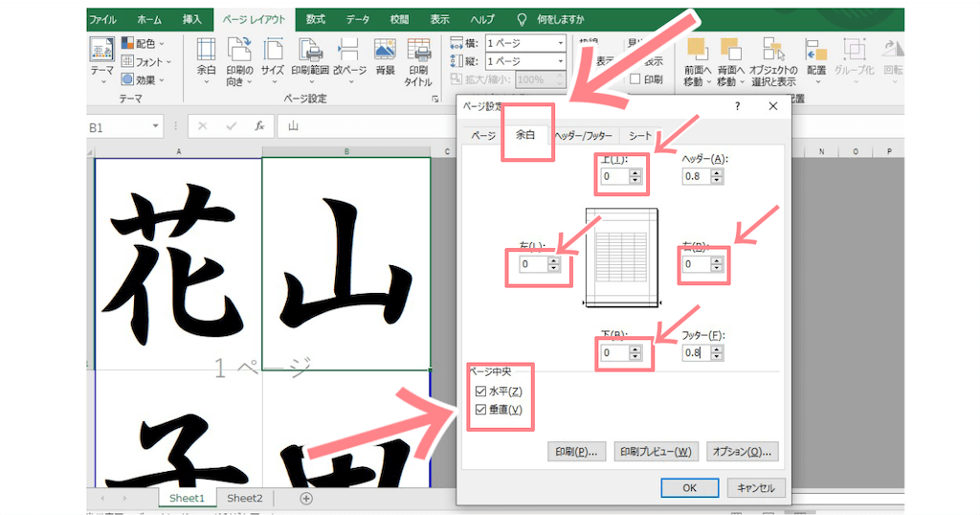Toggle the 垂直 vertical center checkbox
The width and height of the screenshot is (980, 515).
point(480,410)
